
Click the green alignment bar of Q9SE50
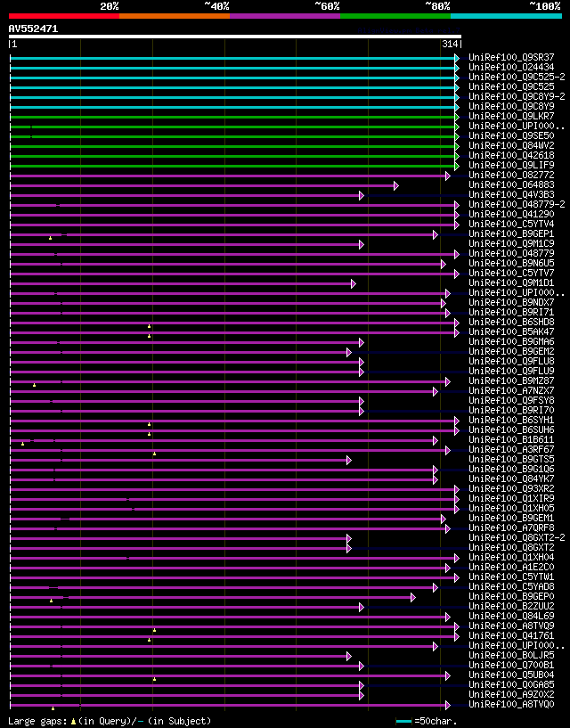pyautogui.click(x=232, y=136)
